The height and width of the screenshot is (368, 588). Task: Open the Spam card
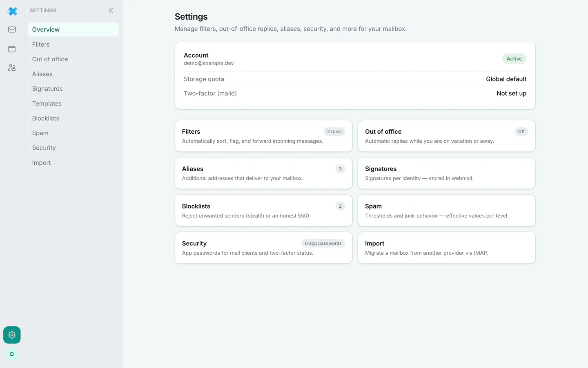[446, 210]
